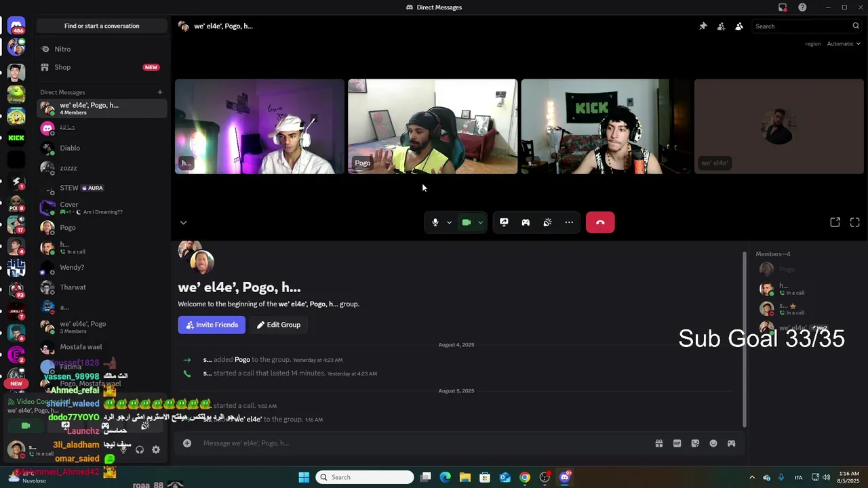
Task: Open Help icon in title bar
Action: tap(802, 7)
